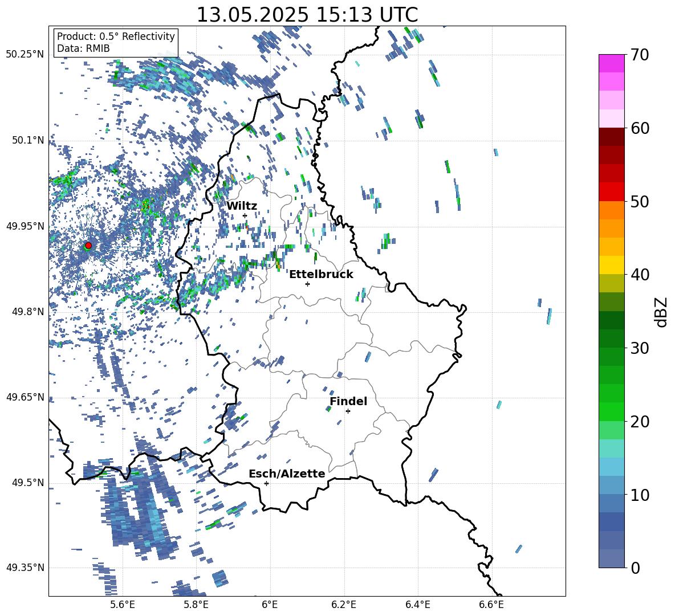This screenshot has width=675, height=616.
Task: Click the text Data: RMIB
Action: coord(83,48)
